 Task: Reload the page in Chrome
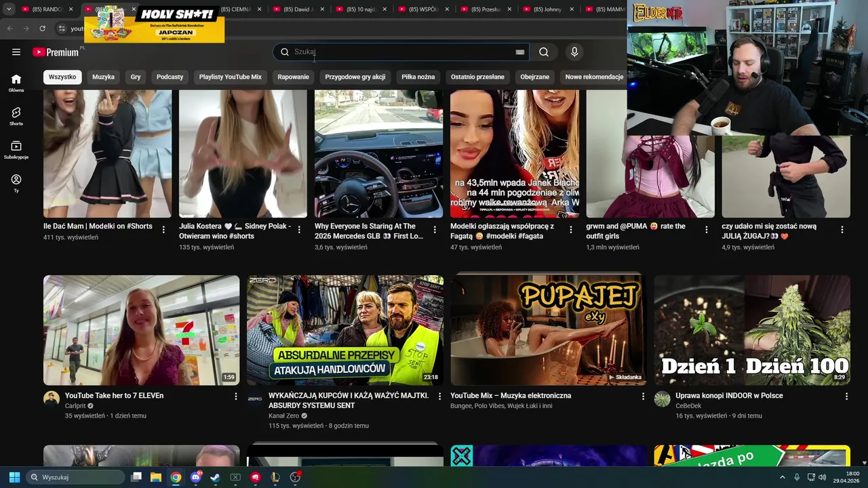point(42,28)
